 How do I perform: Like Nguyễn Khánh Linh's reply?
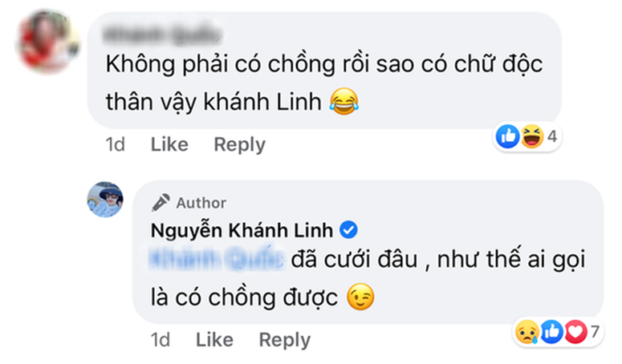coord(214,339)
